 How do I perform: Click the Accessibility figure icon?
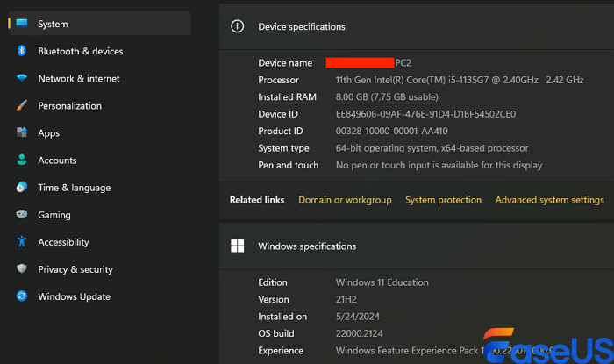point(21,242)
